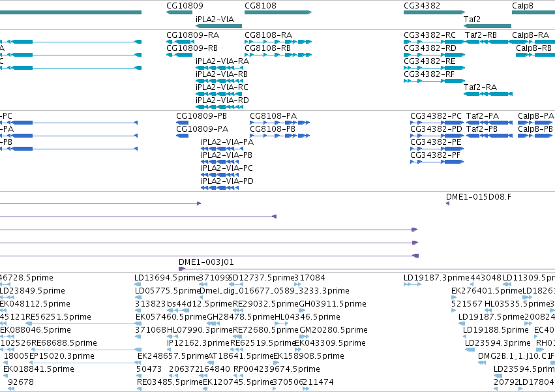Click transcript CalpB-RA

[531, 35]
